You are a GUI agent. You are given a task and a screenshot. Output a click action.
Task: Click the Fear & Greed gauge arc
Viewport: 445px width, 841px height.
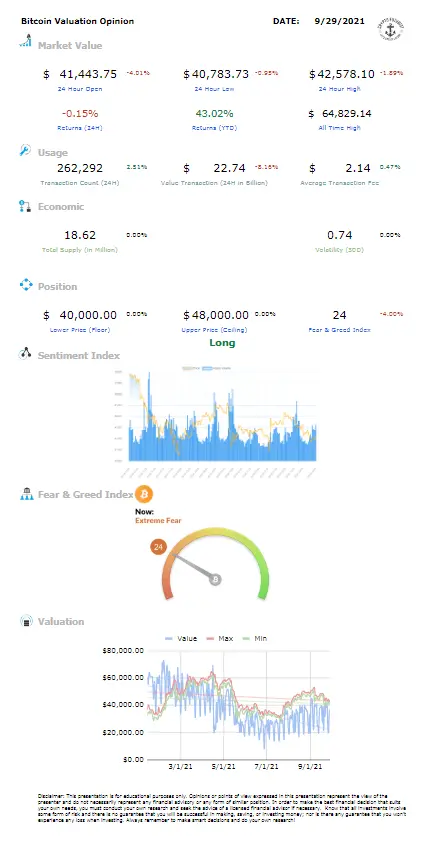215,563
